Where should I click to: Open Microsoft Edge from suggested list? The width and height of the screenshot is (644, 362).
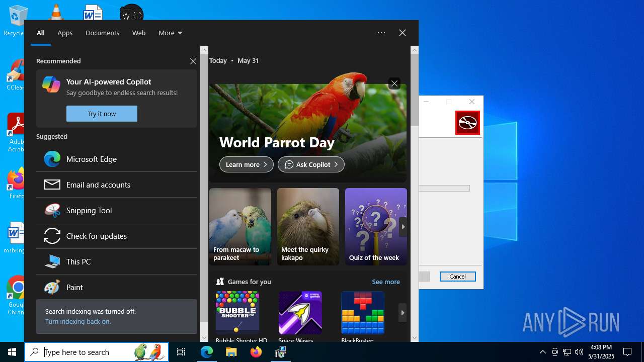117,159
